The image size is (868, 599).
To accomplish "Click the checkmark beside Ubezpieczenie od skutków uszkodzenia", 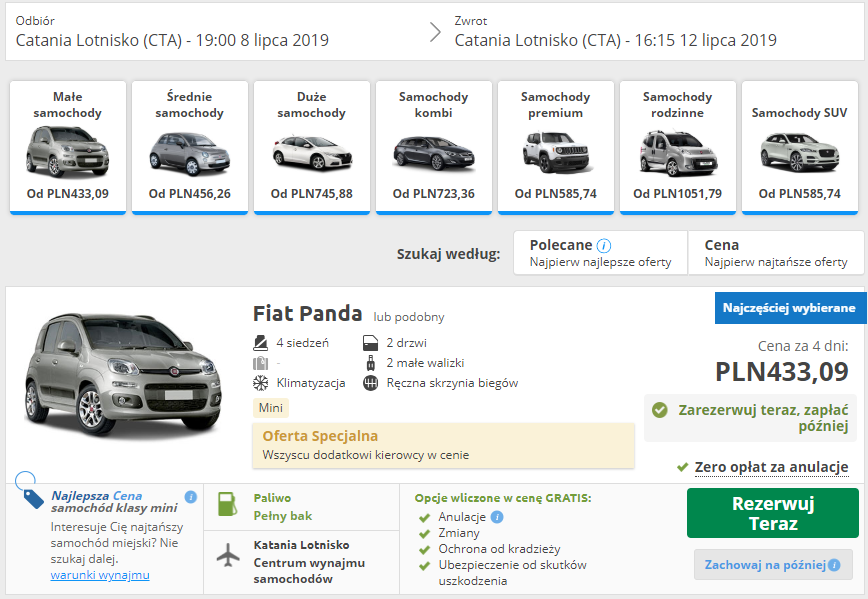I will point(425,566).
